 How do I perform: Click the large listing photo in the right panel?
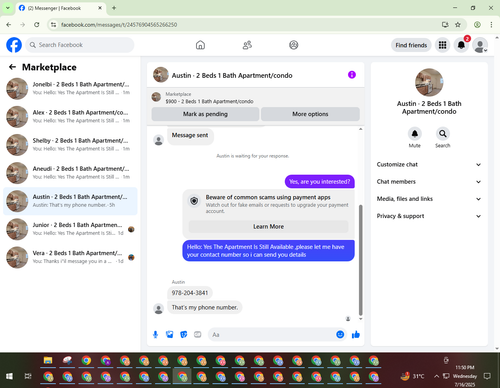coord(429,82)
